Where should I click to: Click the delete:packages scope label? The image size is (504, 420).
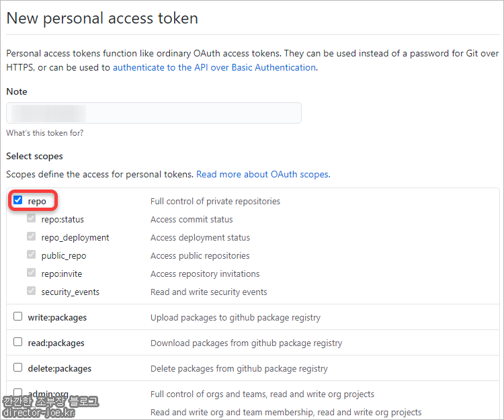pyautogui.click(x=59, y=368)
